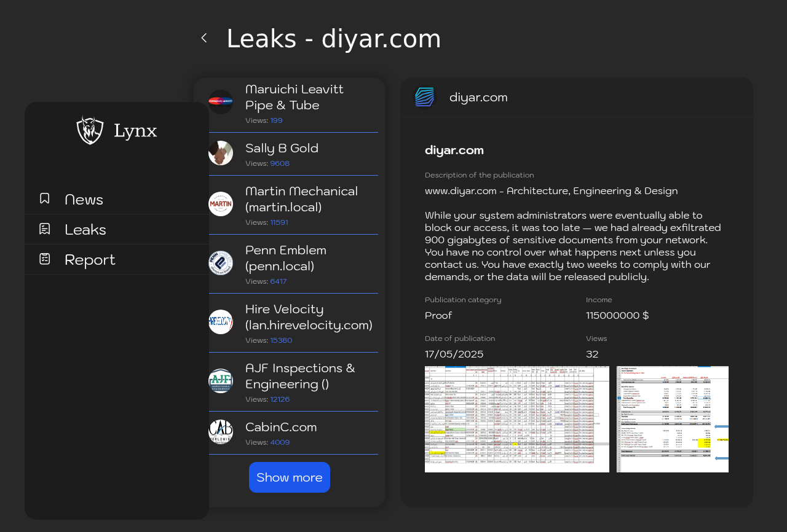Open Hire Velocity (lan.hirevelocity.com) entry
Viewport: 787px width, 532px height.
(x=293, y=323)
